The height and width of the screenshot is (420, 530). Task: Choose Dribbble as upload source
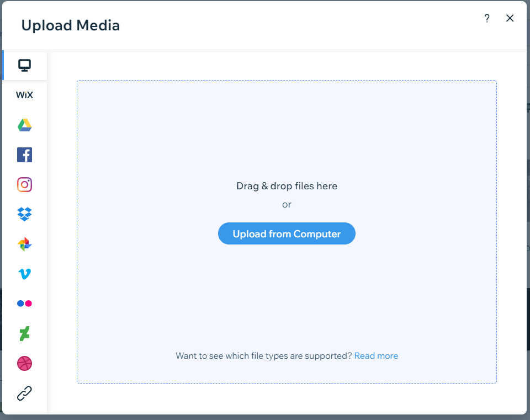point(25,364)
